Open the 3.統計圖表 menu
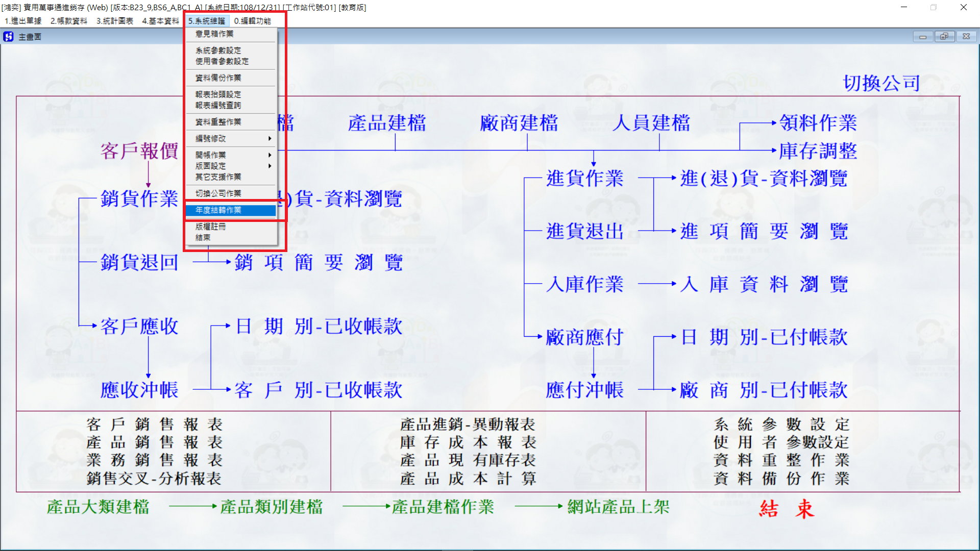Screen dimensions: 980x551 [115, 21]
